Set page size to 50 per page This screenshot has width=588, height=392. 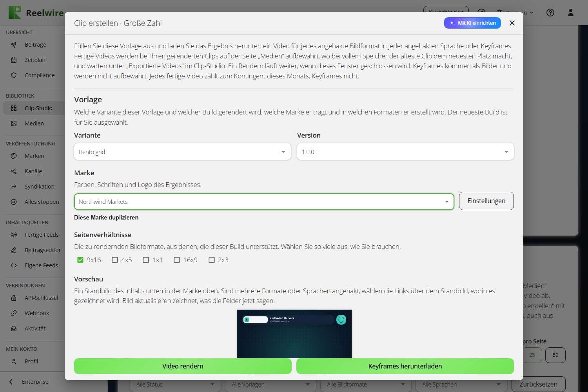coord(555,355)
